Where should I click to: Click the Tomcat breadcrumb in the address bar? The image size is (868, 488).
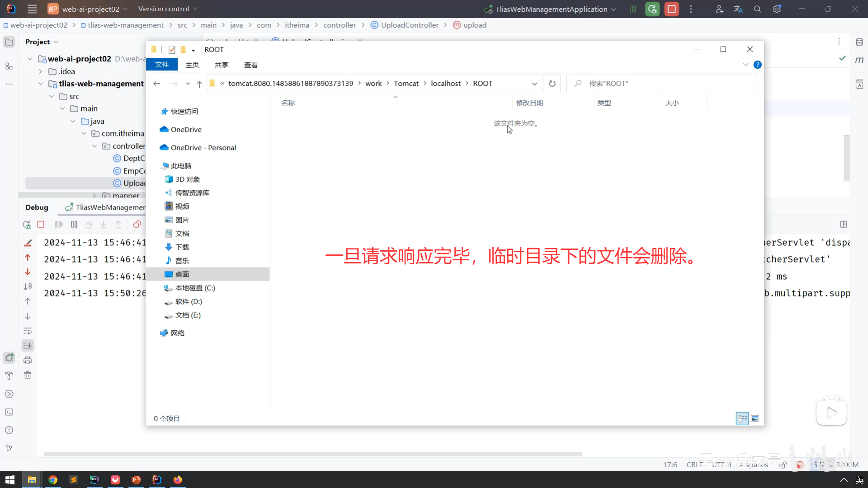click(x=406, y=84)
